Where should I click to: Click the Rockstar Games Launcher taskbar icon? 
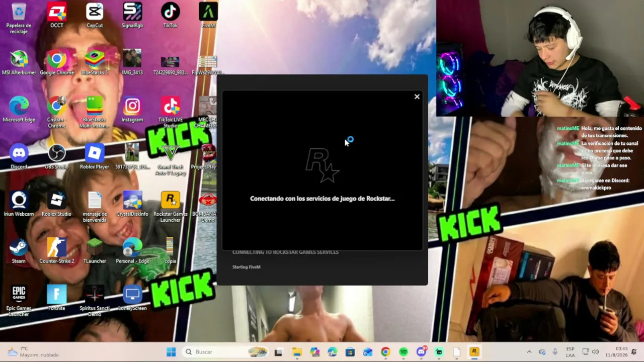click(474, 352)
